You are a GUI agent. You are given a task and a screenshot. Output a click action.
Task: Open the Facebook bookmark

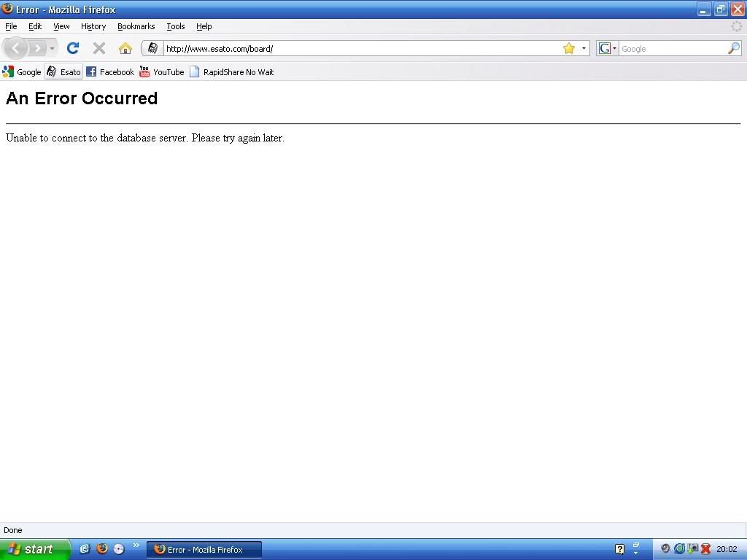click(x=110, y=72)
